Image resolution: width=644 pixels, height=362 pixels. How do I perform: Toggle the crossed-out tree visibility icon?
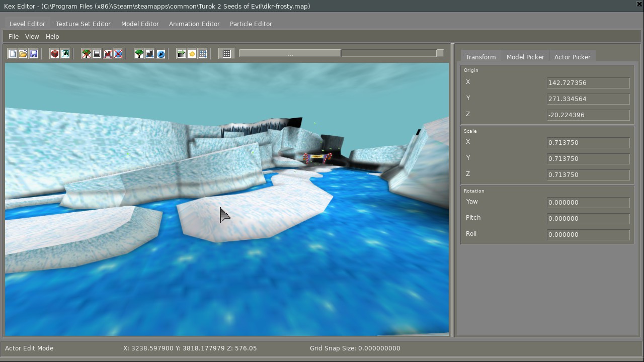coord(86,54)
